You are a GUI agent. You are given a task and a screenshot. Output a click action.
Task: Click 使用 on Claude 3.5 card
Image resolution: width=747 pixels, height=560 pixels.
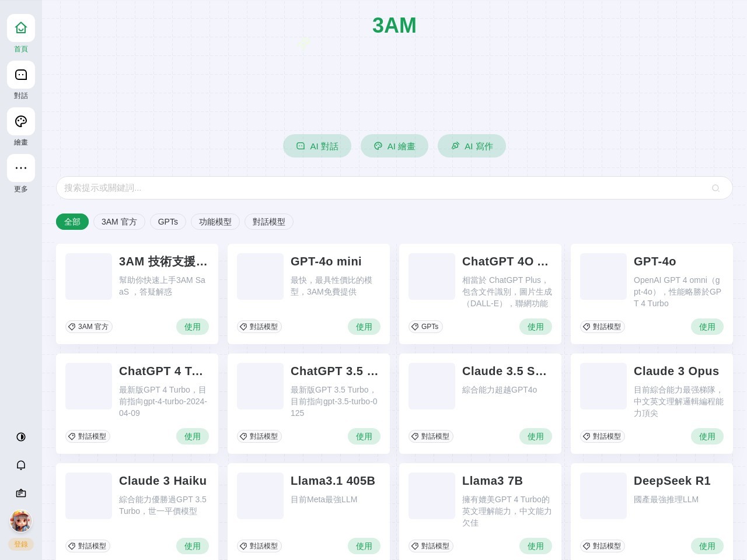tap(536, 436)
